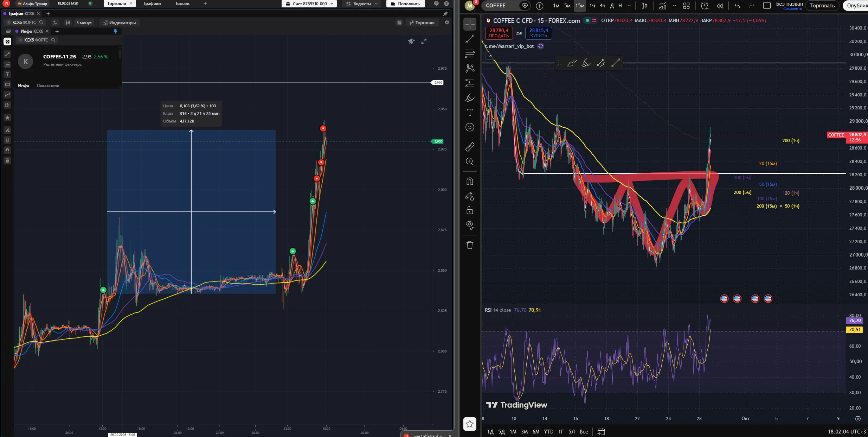The image size is (868, 437).
Task: Expand the indicator templates dropdown arrow in TradingView
Action: 674,6
